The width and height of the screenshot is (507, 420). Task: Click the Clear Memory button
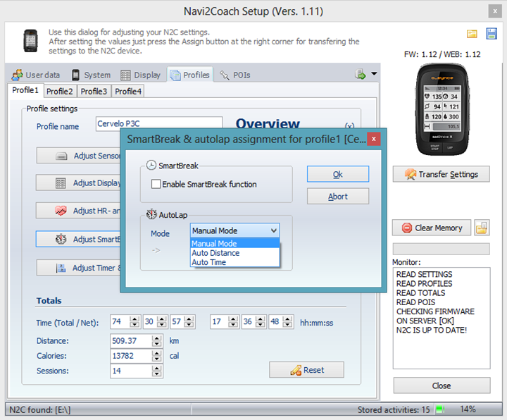pos(432,228)
